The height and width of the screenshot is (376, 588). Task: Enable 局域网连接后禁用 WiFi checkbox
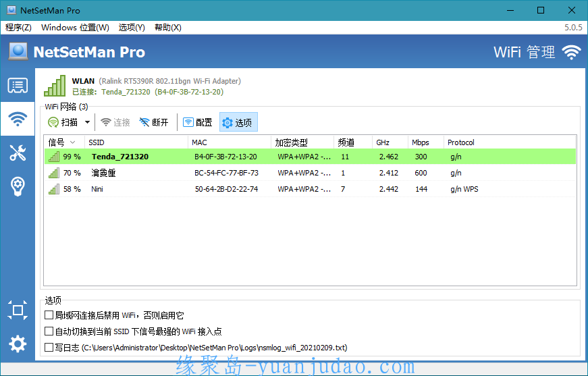49,315
